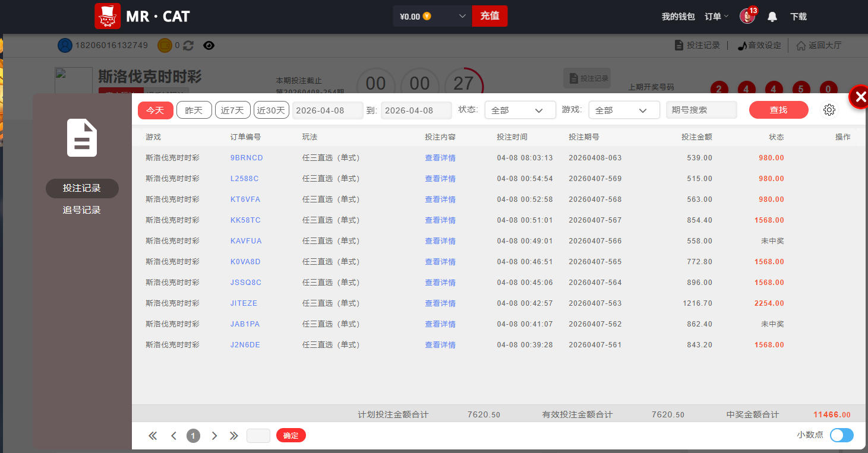Open 查看详情 for order 9BRNCD
This screenshot has width=868, height=453.
[440, 158]
